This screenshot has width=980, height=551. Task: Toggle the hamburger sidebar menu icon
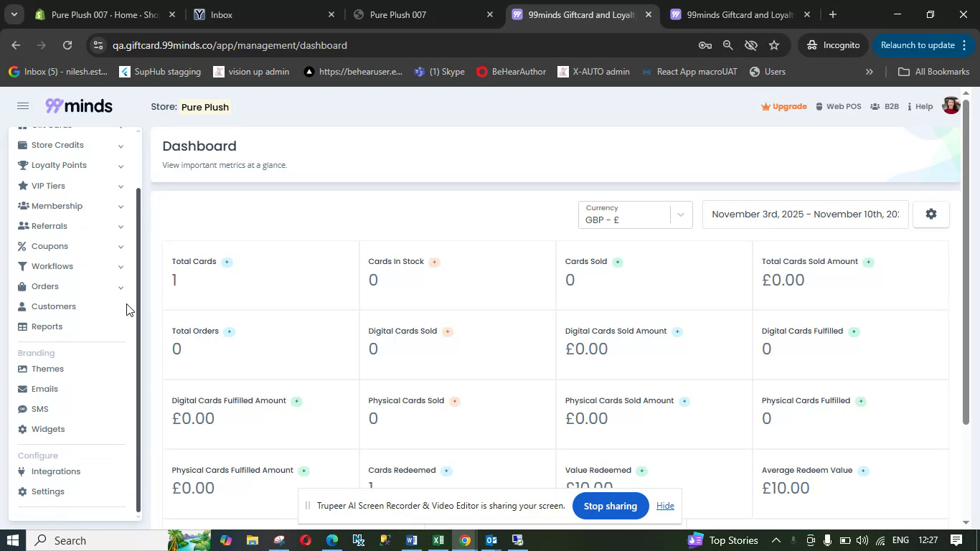point(23,106)
